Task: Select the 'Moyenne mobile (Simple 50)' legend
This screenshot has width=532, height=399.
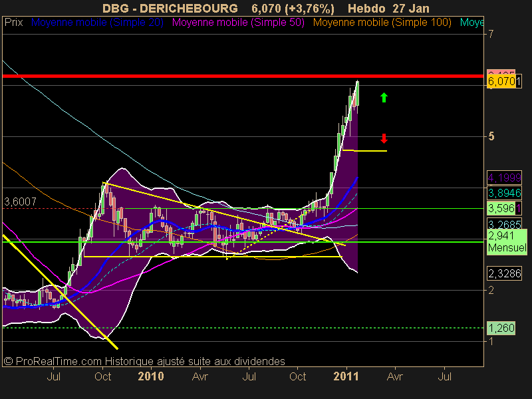Action: (238, 23)
